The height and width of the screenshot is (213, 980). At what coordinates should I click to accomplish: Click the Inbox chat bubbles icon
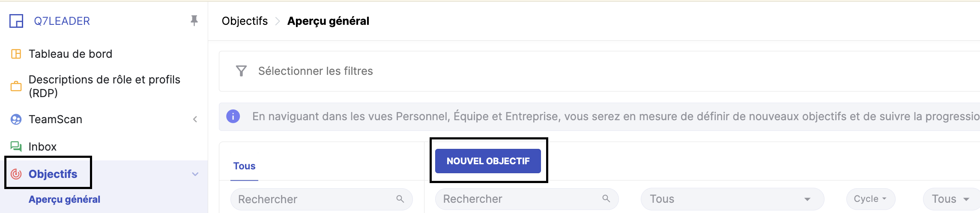16,147
